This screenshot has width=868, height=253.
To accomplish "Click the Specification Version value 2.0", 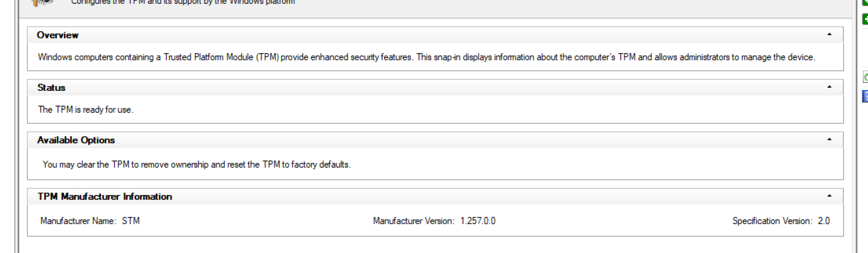I will point(824,221).
